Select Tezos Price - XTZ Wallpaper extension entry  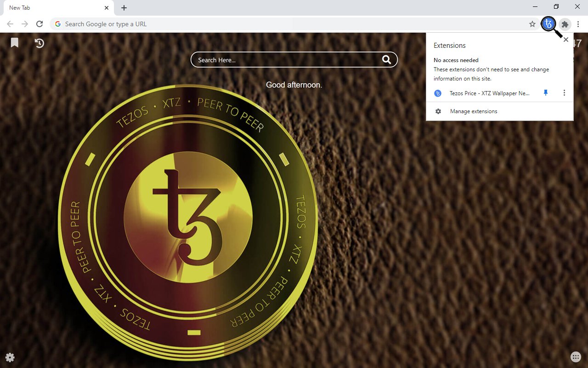point(489,93)
